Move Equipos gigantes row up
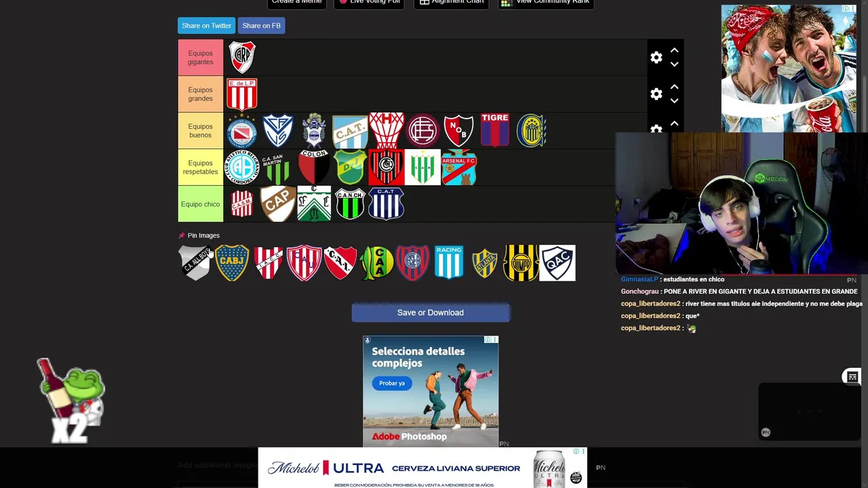This screenshot has width=868, height=488. click(x=674, y=50)
